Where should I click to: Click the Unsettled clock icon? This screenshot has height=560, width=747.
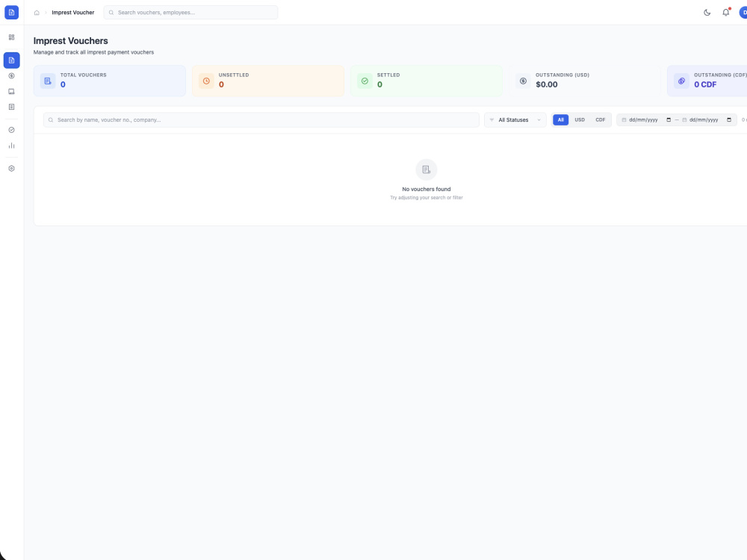[x=206, y=81]
